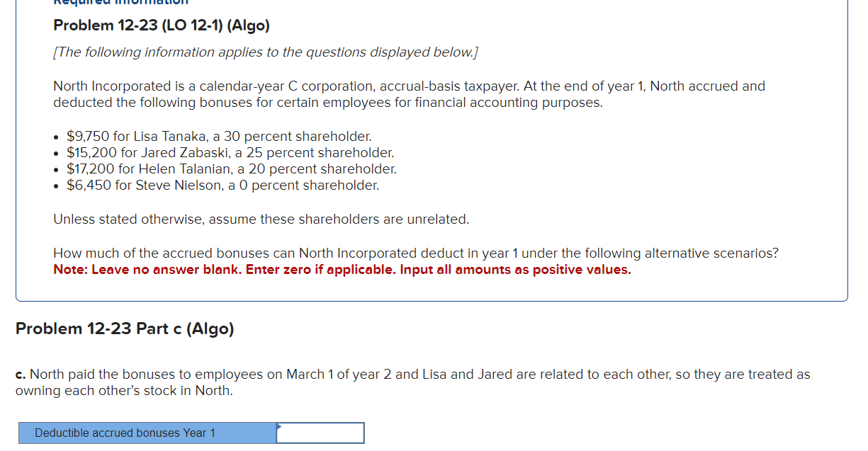
Task: Click the scenario c description text
Action: [413, 382]
